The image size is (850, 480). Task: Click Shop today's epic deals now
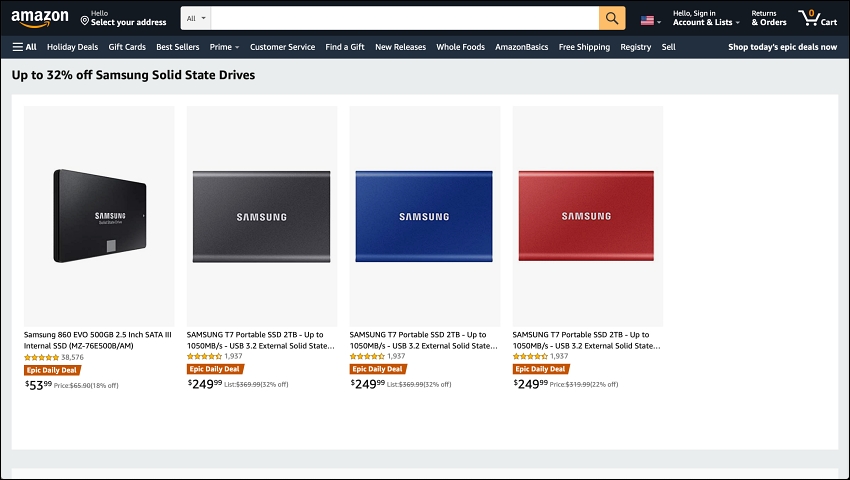coord(782,47)
